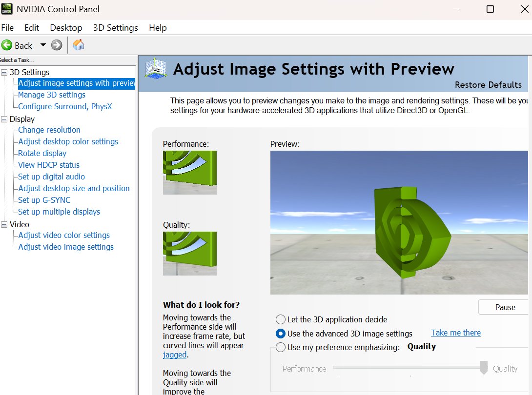Open Change resolution
This screenshot has height=395, width=532.
point(49,130)
